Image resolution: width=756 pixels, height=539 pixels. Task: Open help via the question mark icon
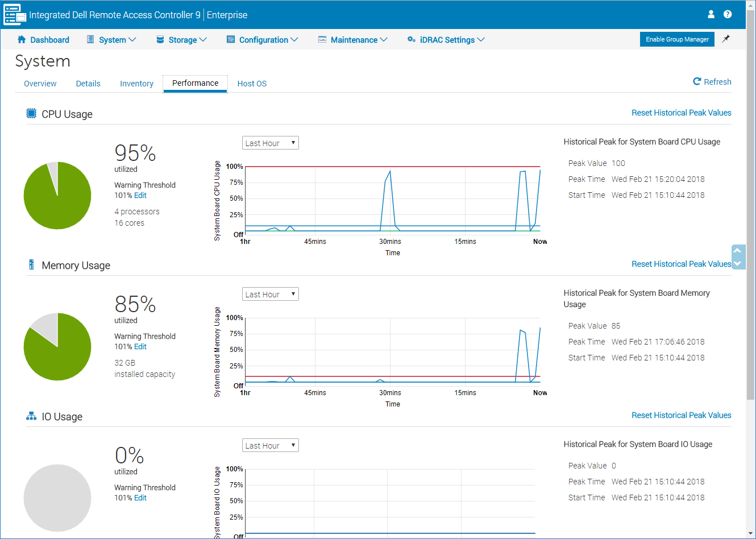(x=728, y=14)
